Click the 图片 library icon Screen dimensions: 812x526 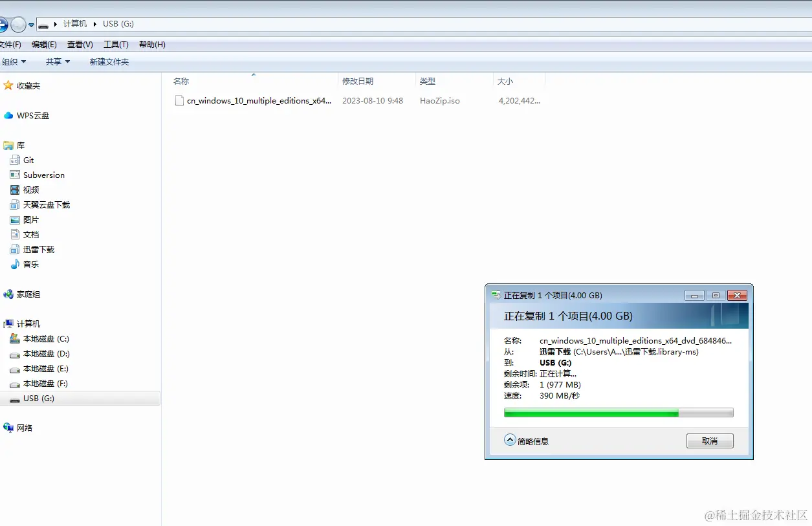(15, 219)
